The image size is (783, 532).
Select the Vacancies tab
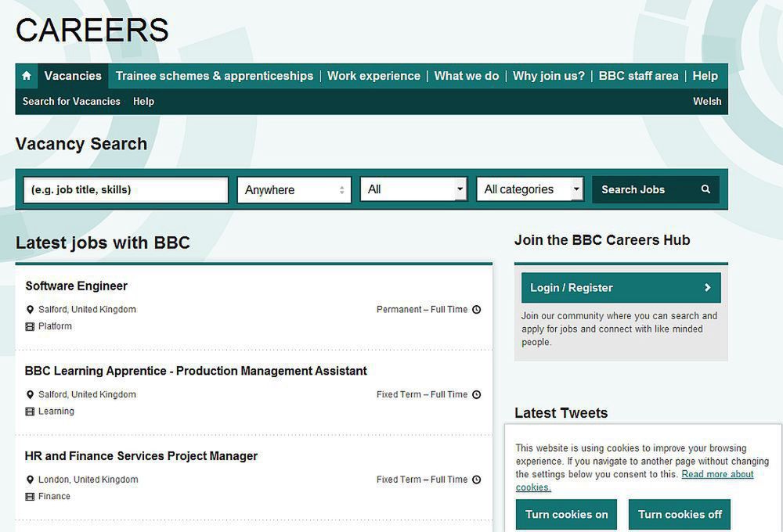(x=73, y=76)
